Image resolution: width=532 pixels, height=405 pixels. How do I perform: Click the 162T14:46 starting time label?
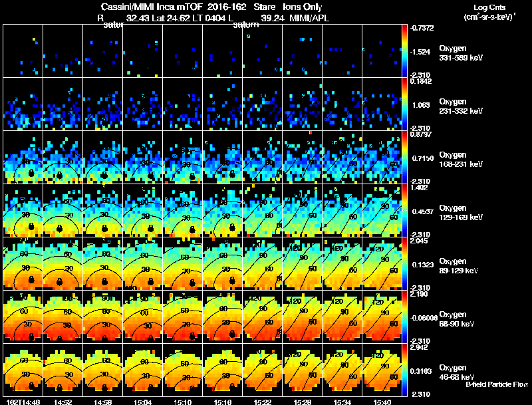coord(23,402)
